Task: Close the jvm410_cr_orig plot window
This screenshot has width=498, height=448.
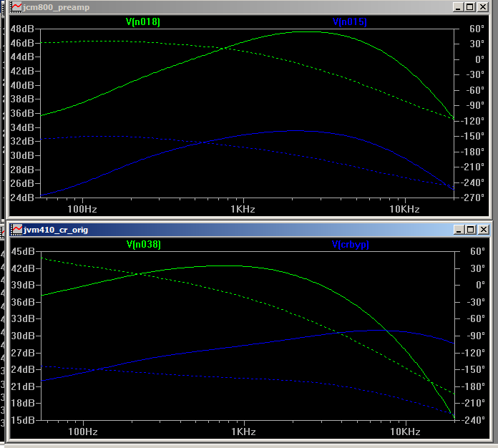Action: pyautogui.click(x=484, y=230)
